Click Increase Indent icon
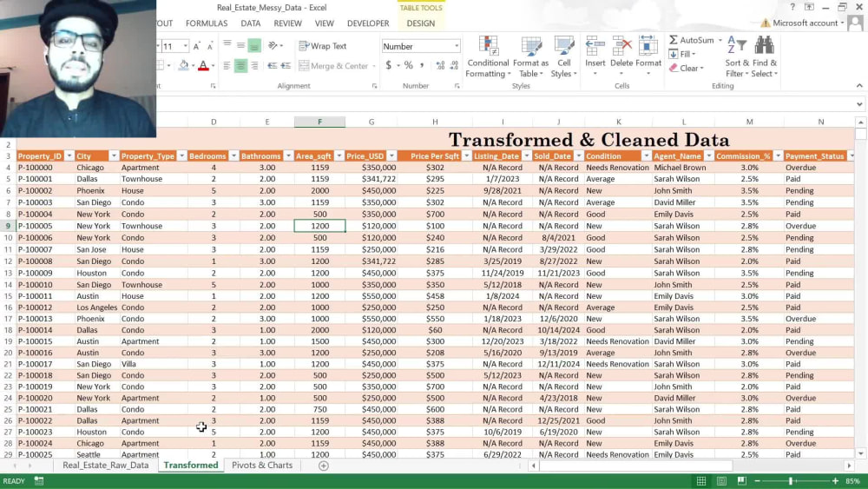868x489 pixels. (x=286, y=66)
